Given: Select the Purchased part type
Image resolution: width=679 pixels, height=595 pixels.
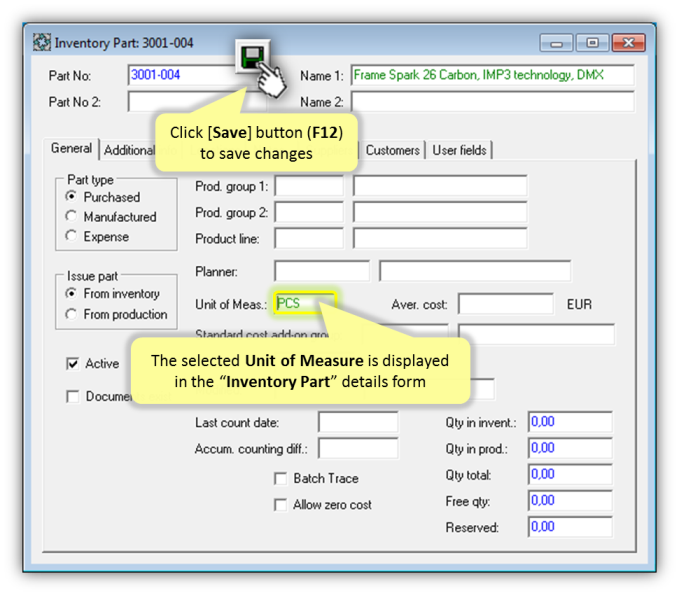Looking at the screenshot, I should click(71, 198).
